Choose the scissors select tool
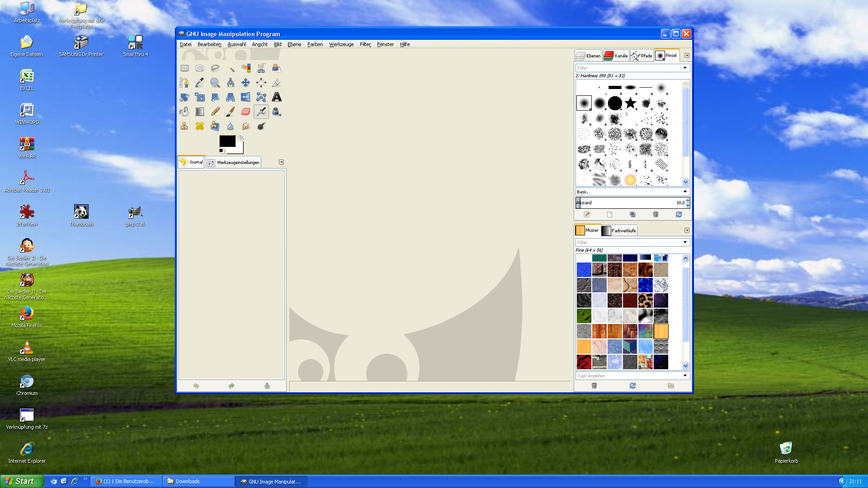Screen dimensions: 868x488 tap(261, 68)
